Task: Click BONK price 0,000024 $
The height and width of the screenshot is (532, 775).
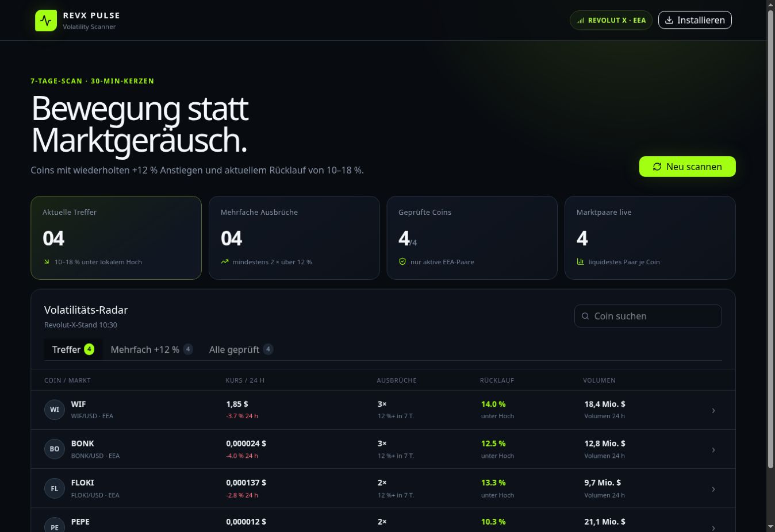Action: pyautogui.click(x=246, y=444)
